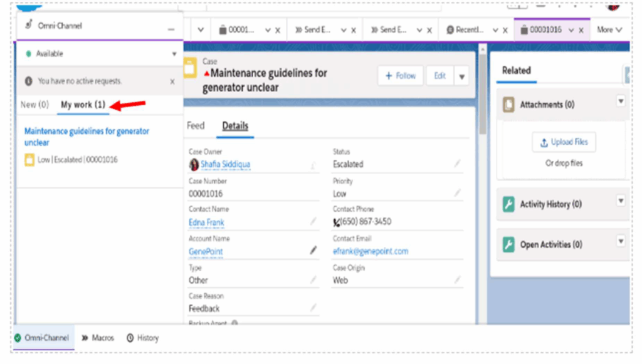Switch to the New (0) tab
The width and height of the screenshot is (642, 364).
pos(34,105)
